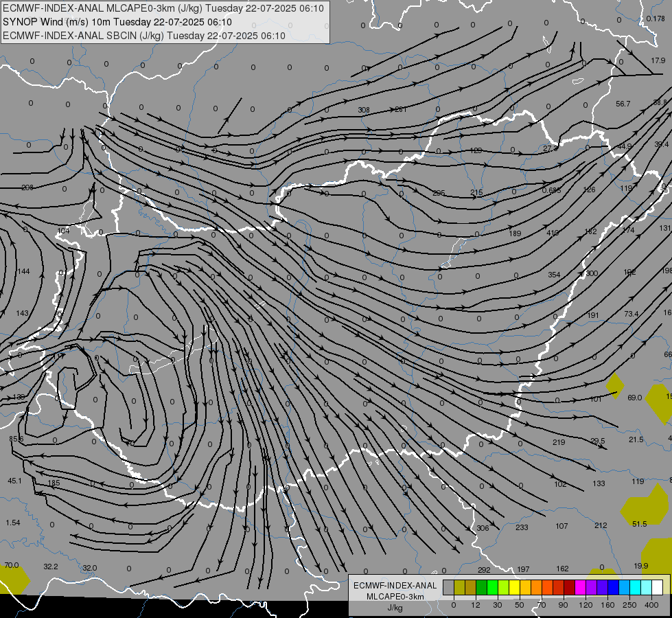Click the 19.9 data value
The image size is (672, 618).
coord(640,566)
